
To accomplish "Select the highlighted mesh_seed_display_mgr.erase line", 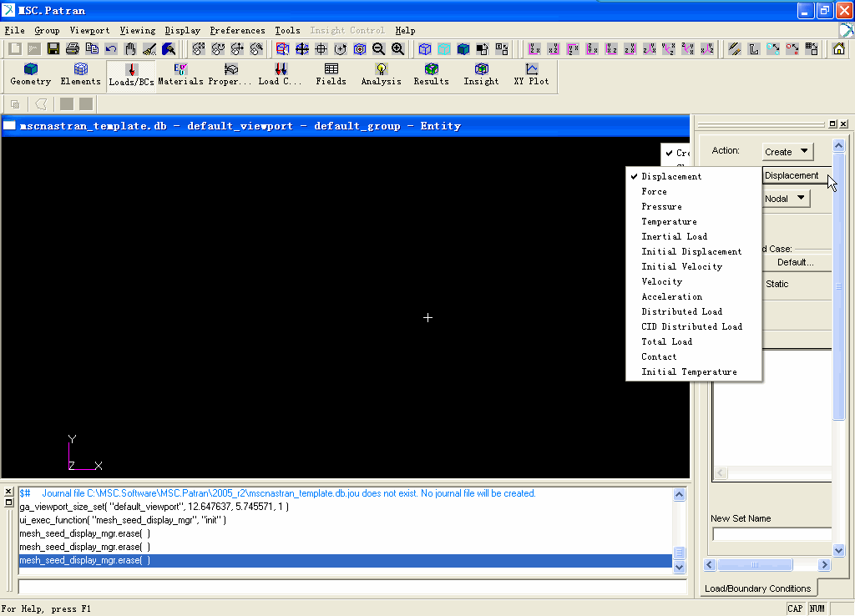I will coord(345,560).
